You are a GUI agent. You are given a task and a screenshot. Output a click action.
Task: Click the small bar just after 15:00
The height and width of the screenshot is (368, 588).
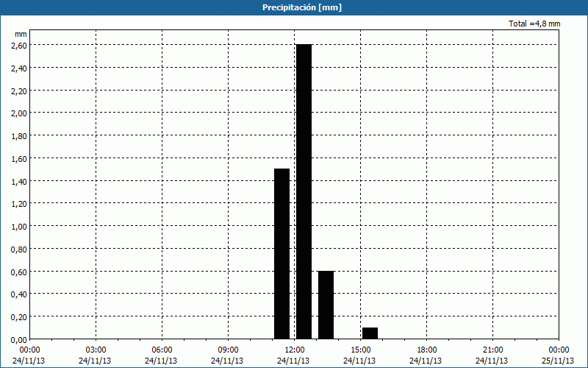pos(370,333)
